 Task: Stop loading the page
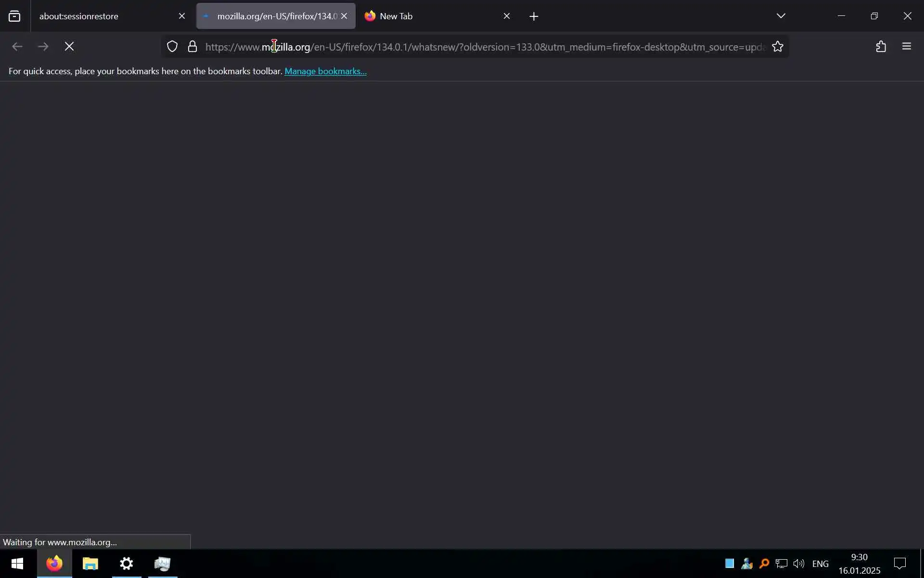[x=69, y=47]
